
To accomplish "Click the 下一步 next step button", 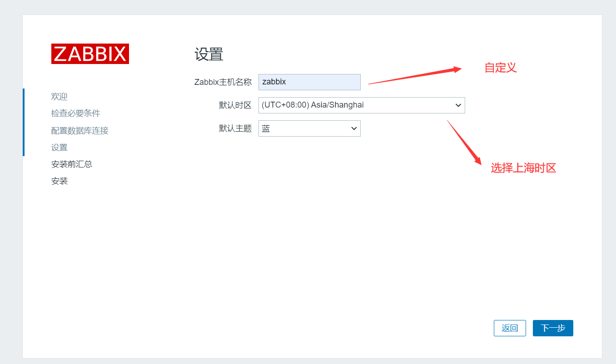I will pos(553,328).
